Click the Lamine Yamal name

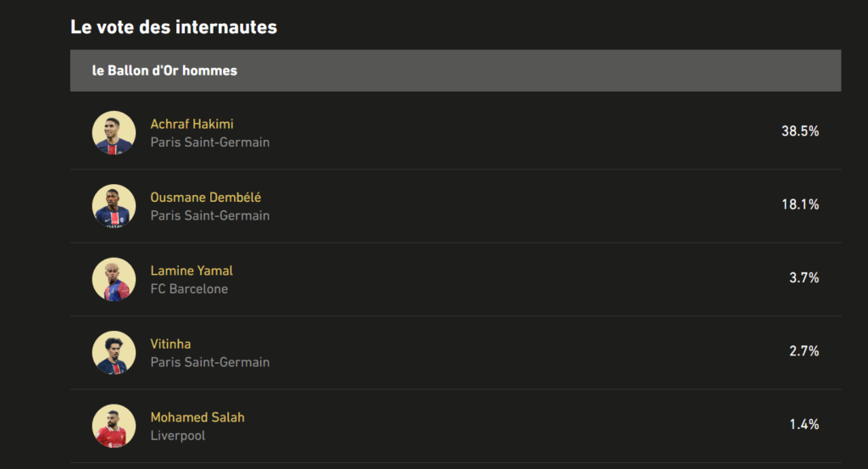point(192,271)
